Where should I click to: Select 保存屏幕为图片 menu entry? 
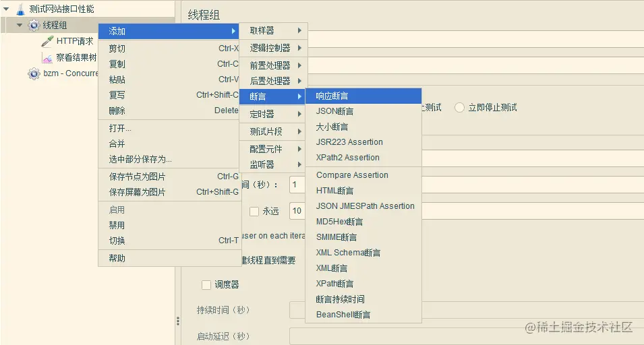click(x=169, y=193)
